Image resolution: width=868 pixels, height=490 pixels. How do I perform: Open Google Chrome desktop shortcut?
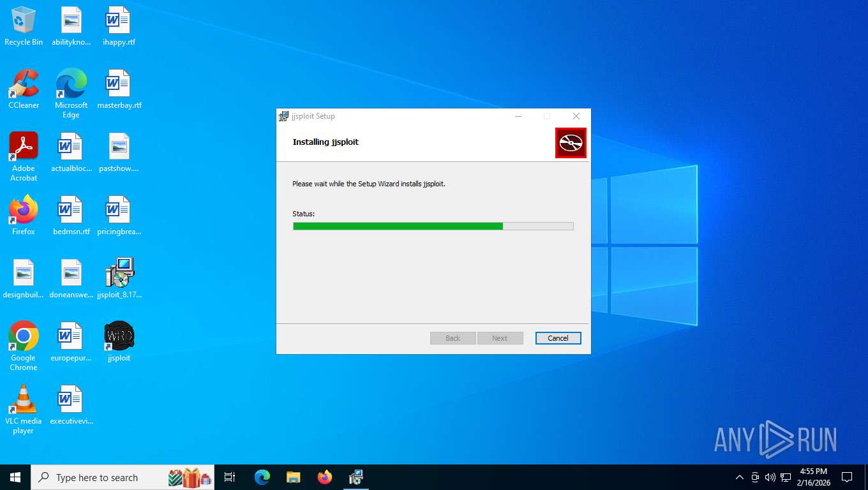24,346
